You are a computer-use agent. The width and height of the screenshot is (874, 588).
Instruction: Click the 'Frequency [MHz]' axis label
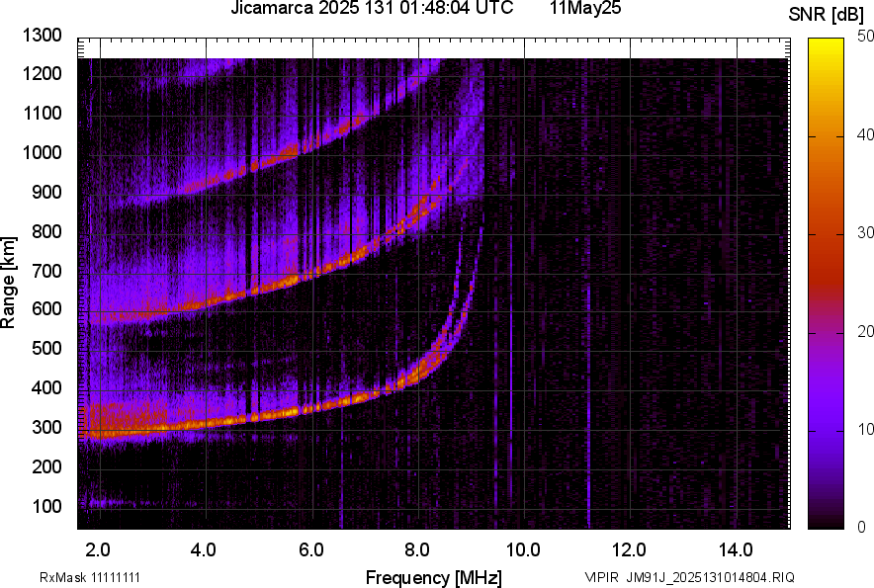click(x=434, y=577)
